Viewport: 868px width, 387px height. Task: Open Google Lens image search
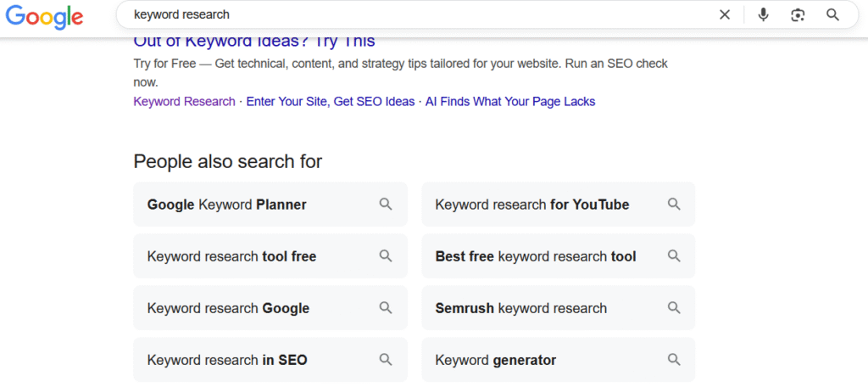[x=797, y=14]
